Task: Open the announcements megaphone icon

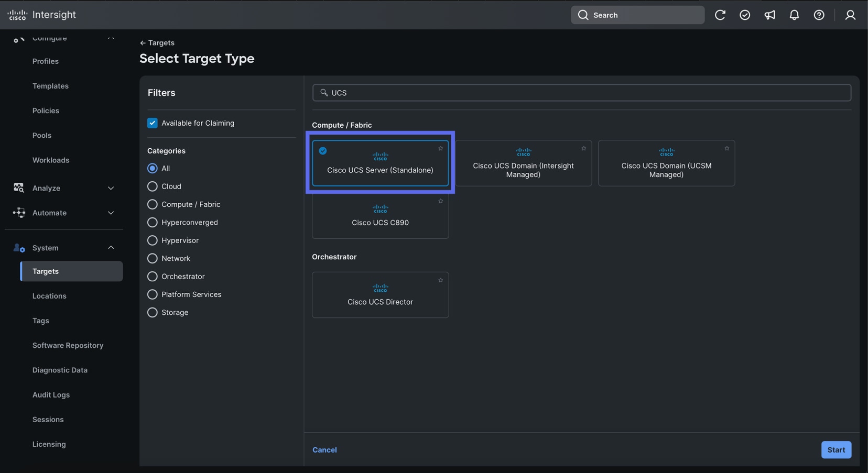Action: point(769,15)
